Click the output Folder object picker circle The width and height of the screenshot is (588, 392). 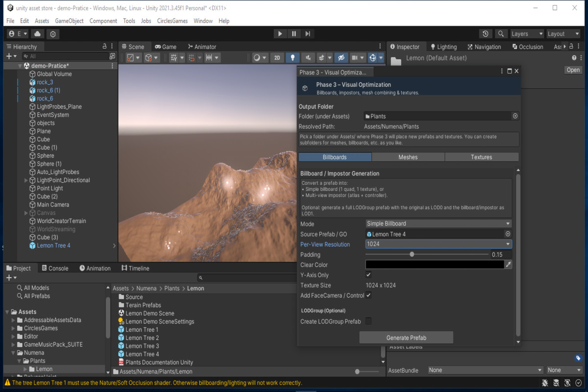pyautogui.click(x=515, y=116)
